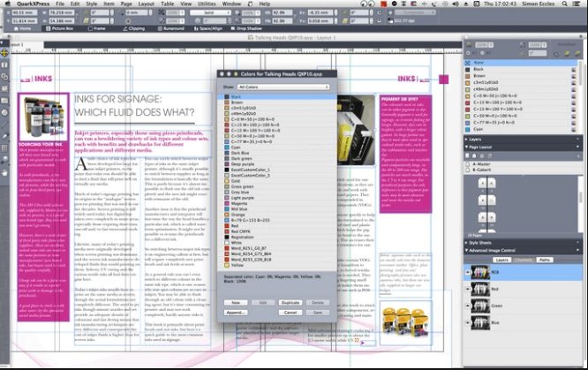The height and width of the screenshot is (370, 588).
Task: Click the yellow ink cartridges photo on right page
Action: tap(406, 322)
